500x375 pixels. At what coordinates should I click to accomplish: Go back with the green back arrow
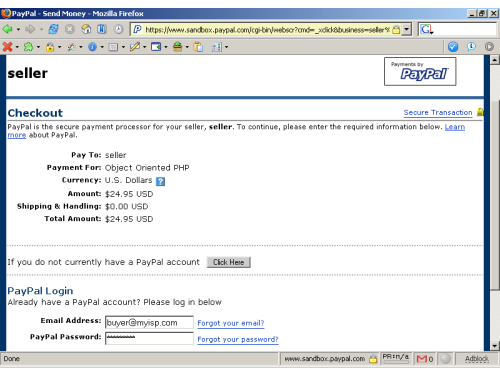[x=8, y=30]
